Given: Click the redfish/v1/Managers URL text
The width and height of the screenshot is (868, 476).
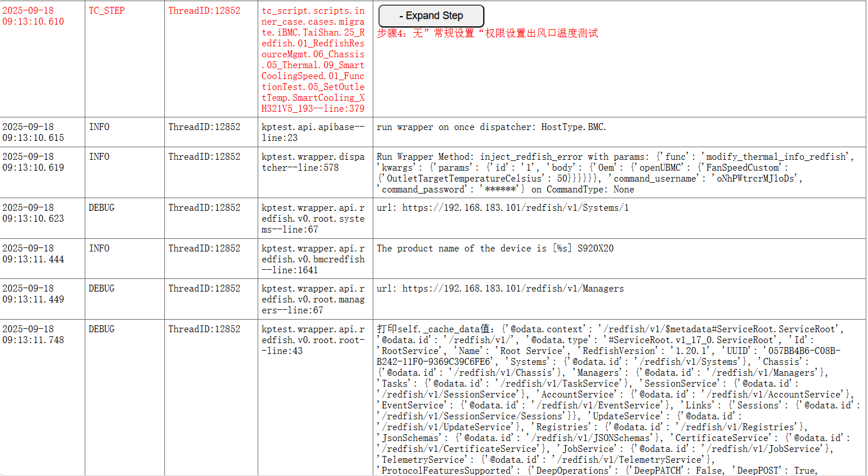Looking at the screenshot, I should (x=513, y=289).
